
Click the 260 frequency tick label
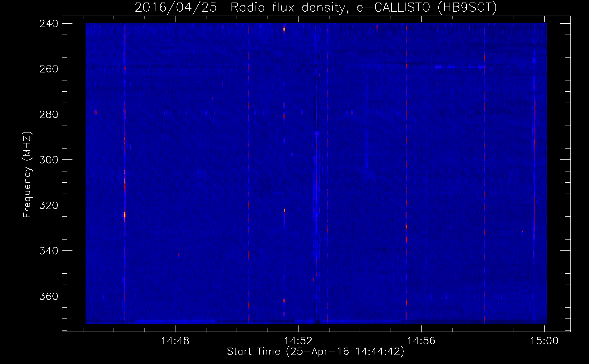(x=49, y=69)
